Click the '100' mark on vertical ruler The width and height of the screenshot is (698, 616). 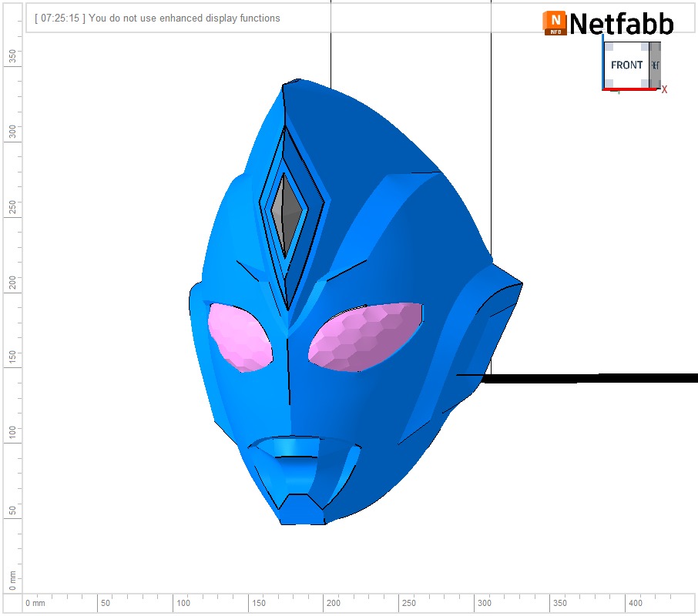click(x=12, y=432)
